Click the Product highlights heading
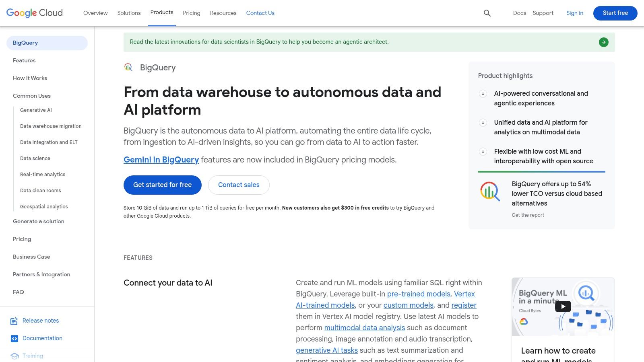This screenshot has width=644, height=362. pos(505,76)
